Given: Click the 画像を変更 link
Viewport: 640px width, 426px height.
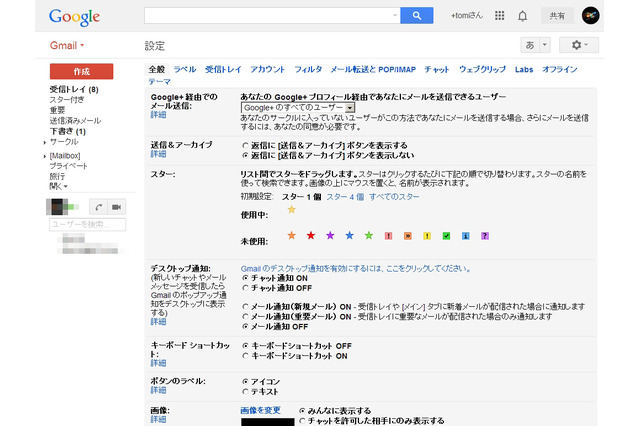Looking at the screenshot, I should point(260,410).
